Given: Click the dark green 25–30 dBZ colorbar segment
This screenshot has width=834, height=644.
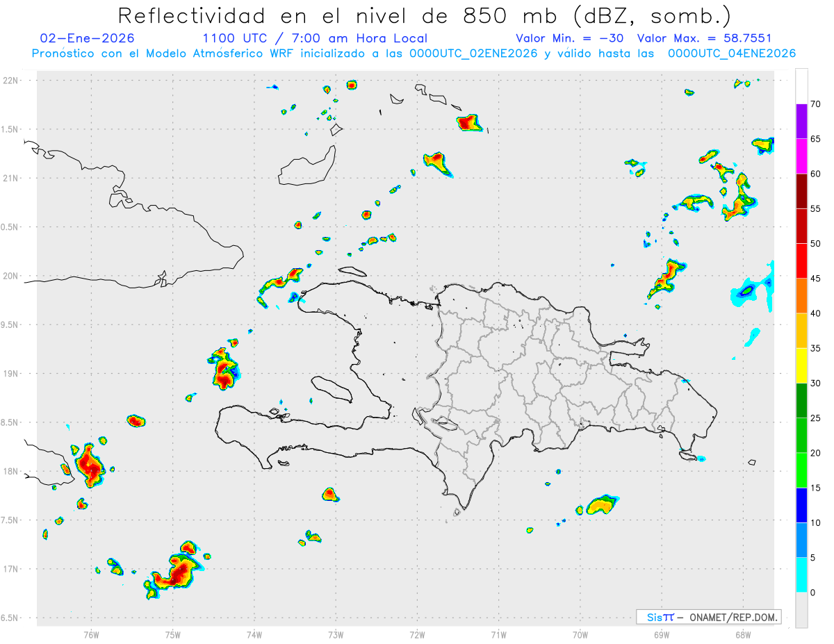Looking at the screenshot, I should (802, 401).
